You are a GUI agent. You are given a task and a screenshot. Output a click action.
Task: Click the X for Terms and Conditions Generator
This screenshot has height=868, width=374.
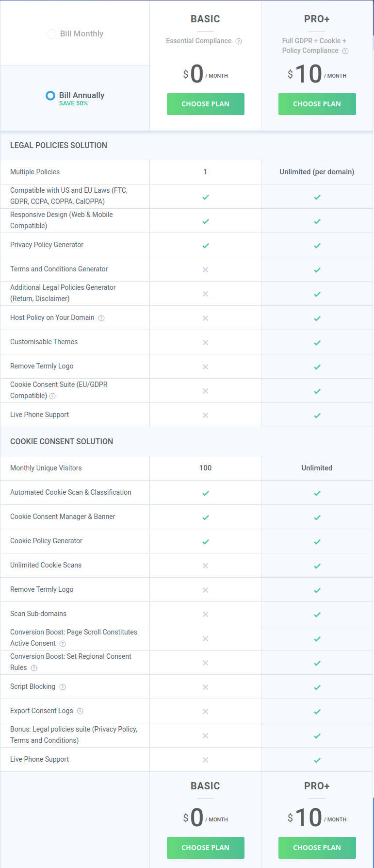pyautogui.click(x=205, y=269)
